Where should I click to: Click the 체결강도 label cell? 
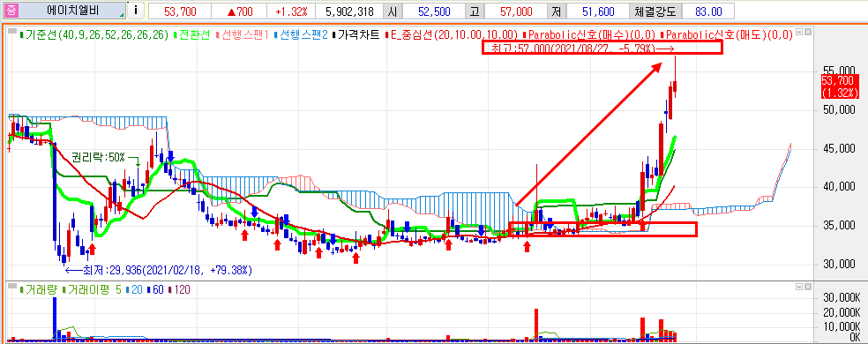[655, 11]
